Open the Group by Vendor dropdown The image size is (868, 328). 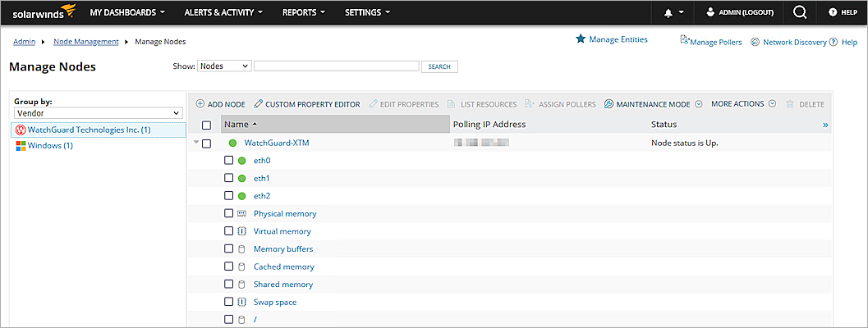click(x=99, y=113)
